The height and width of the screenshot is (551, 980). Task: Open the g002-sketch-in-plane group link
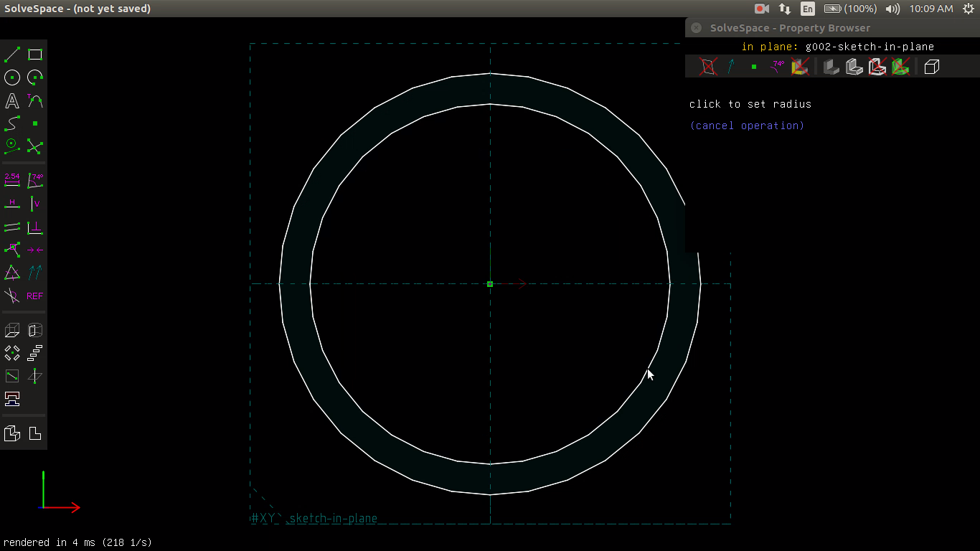click(870, 47)
